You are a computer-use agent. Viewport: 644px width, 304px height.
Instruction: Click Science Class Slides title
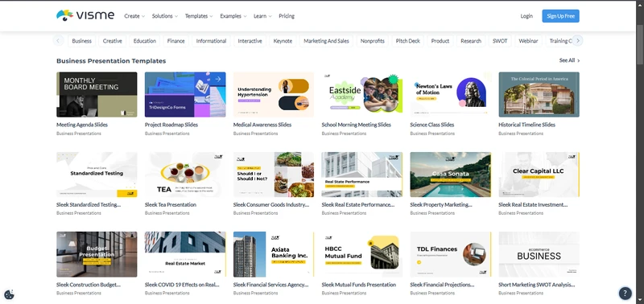coord(432,125)
